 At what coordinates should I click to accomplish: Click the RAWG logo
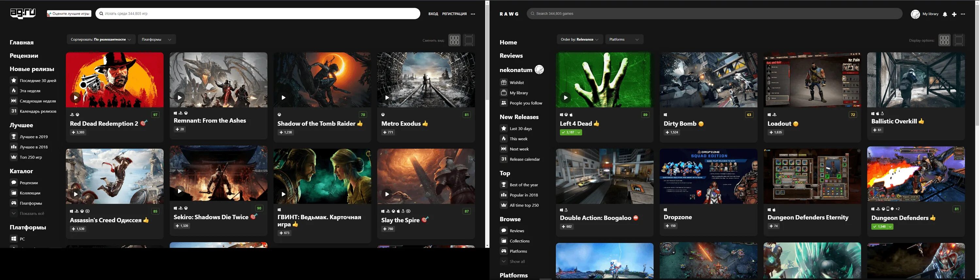click(509, 14)
